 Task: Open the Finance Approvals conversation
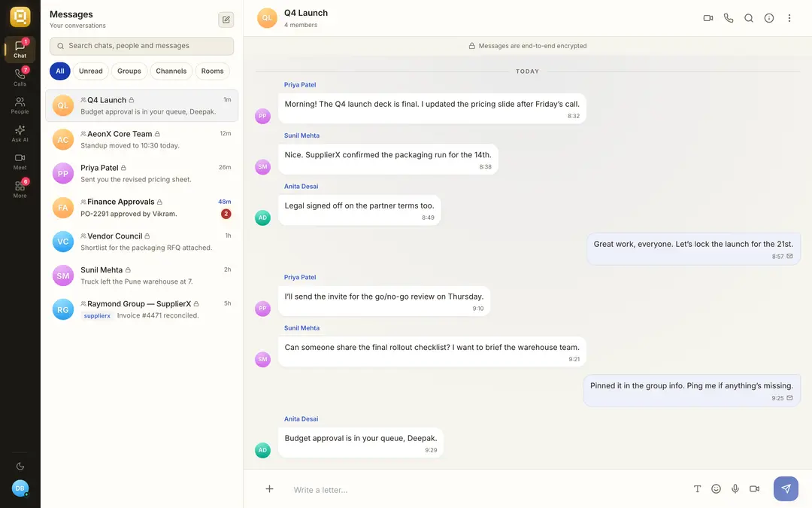[141, 208]
